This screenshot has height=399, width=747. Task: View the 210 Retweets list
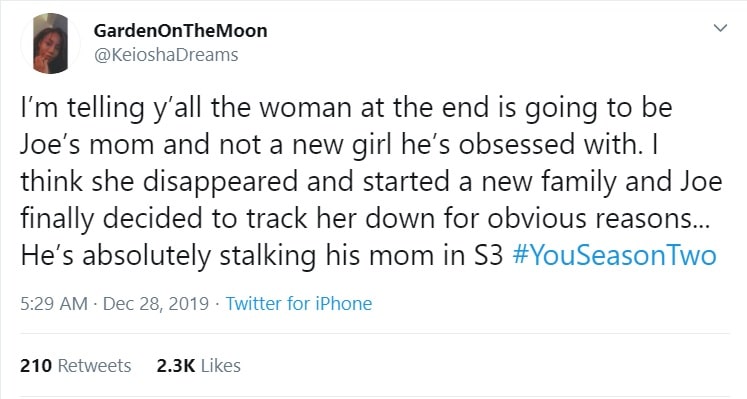coord(76,366)
